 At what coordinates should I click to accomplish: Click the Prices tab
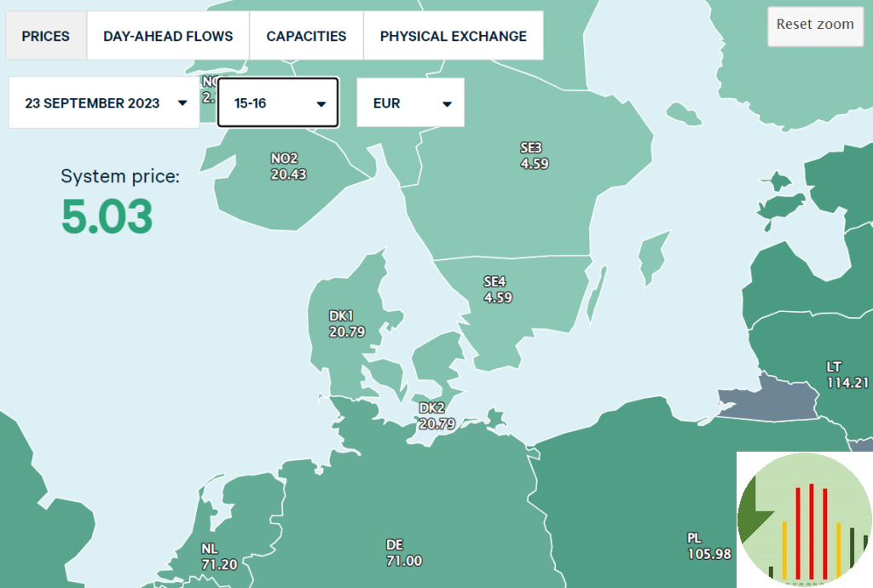click(46, 37)
